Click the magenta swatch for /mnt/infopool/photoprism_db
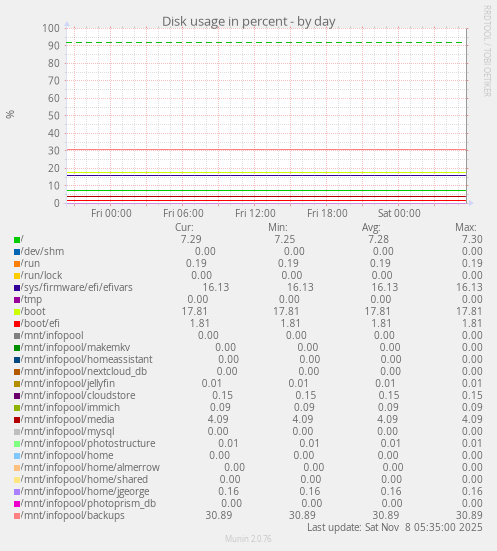 click(17, 504)
